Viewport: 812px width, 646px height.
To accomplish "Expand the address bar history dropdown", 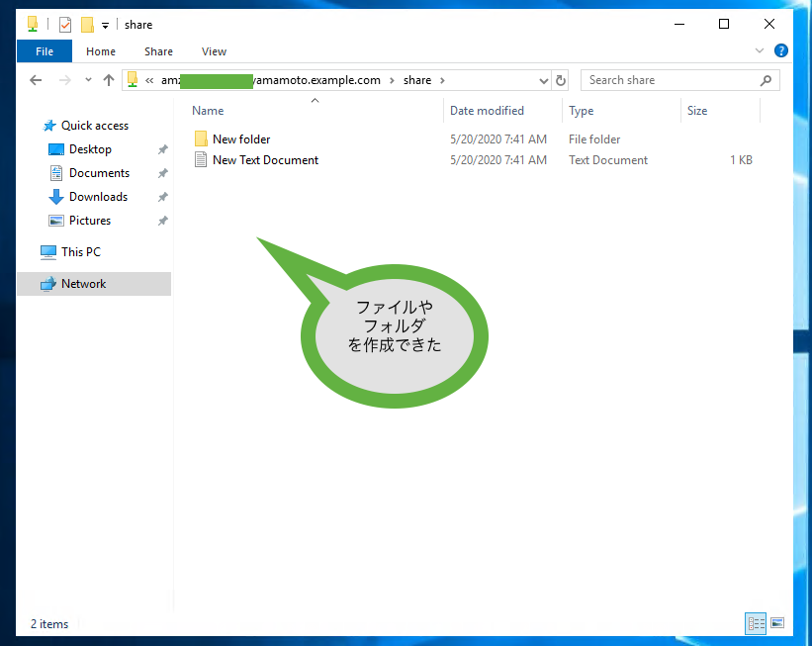I will click(543, 81).
